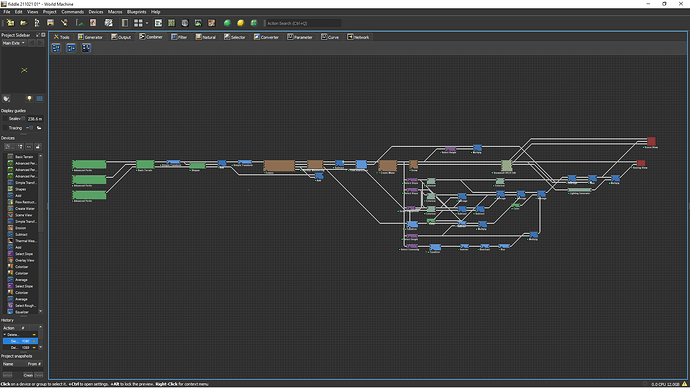Toggle the small checkbox beside Sealev label
The image size is (690, 388).
23,119
